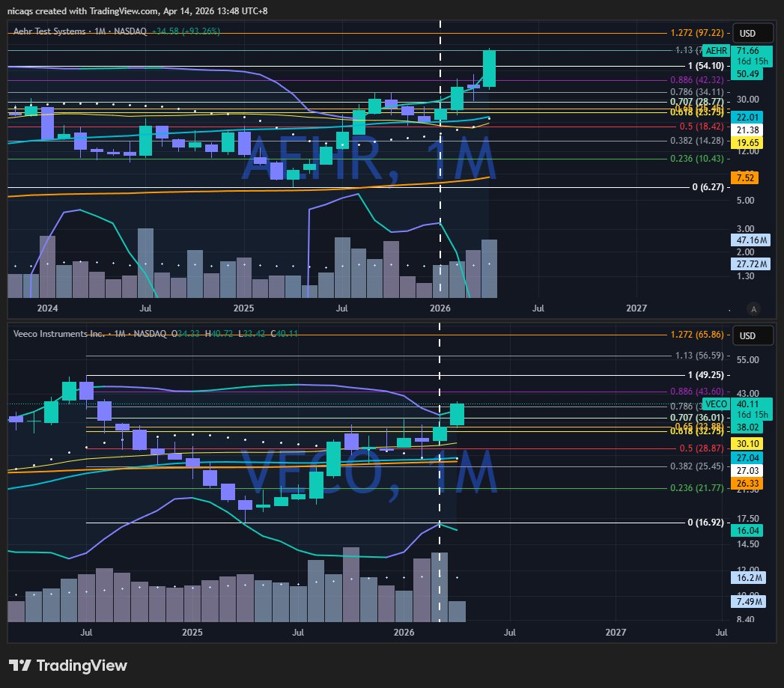Click the 47.16M volume label

[x=752, y=240]
